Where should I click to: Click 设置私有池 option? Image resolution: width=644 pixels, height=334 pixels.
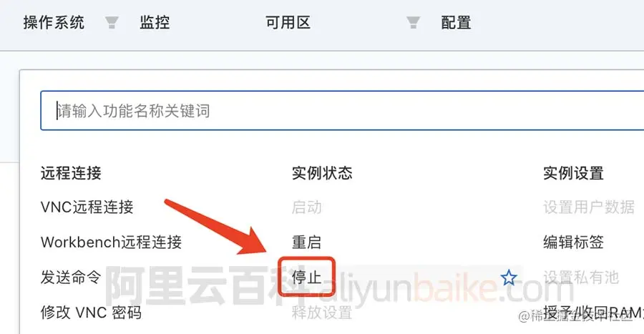(x=581, y=277)
